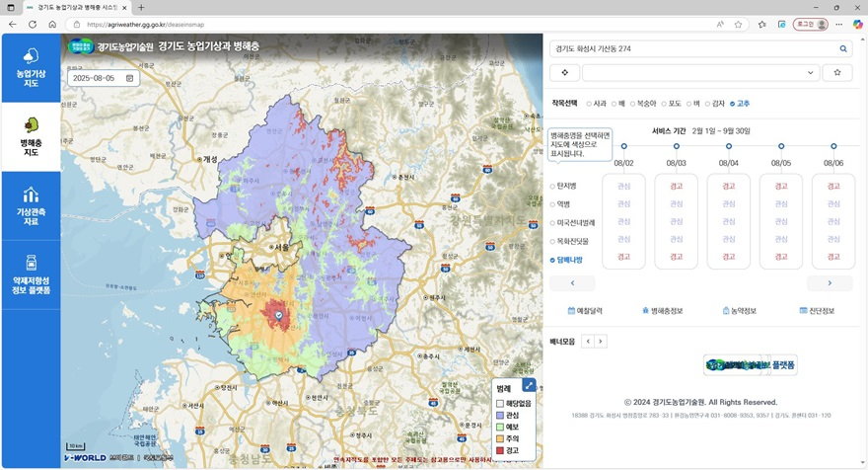Show later forecast dates with right chevron

tap(830, 283)
